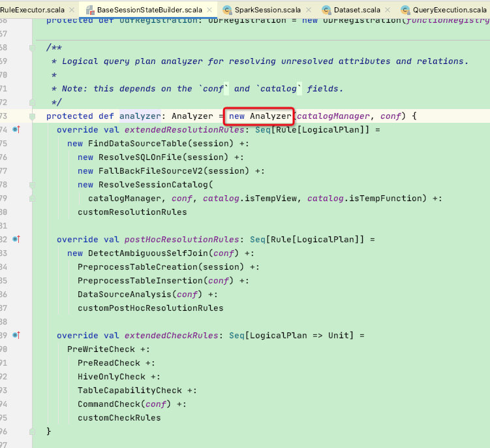Click override gutter icon for postHocResolutionRules

click(x=16, y=239)
